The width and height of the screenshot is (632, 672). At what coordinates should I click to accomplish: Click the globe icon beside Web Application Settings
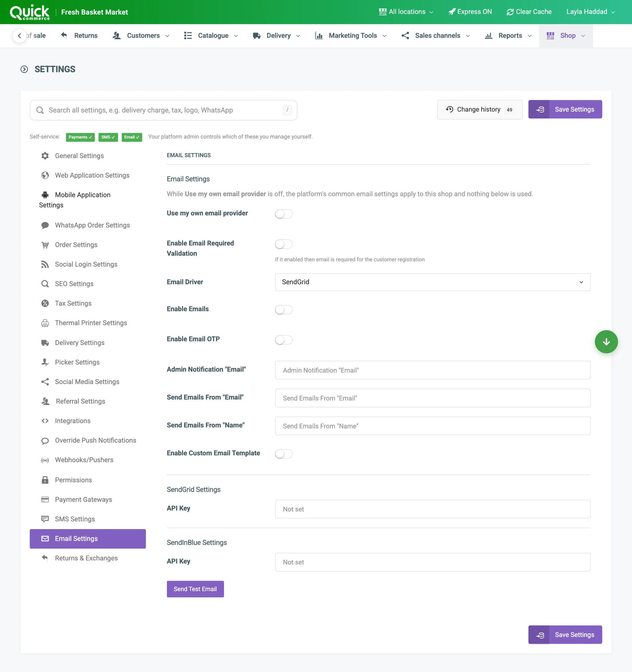pyautogui.click(x=45, y=175)
